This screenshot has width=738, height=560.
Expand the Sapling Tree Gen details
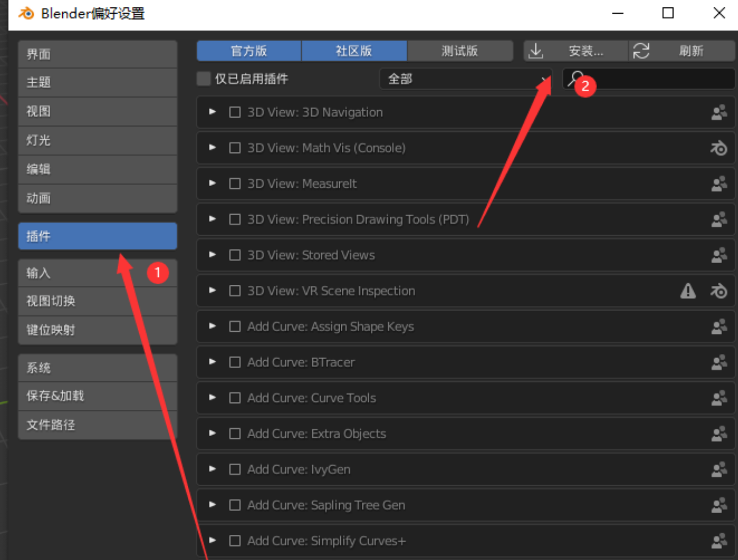212,504
